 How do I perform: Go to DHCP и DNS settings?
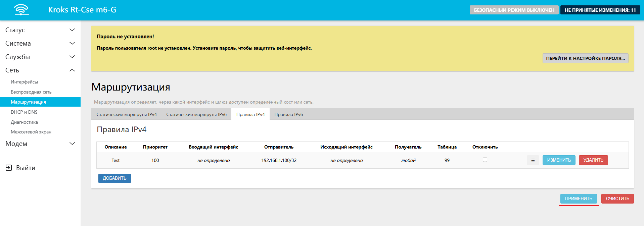click(x=24, y=112)
